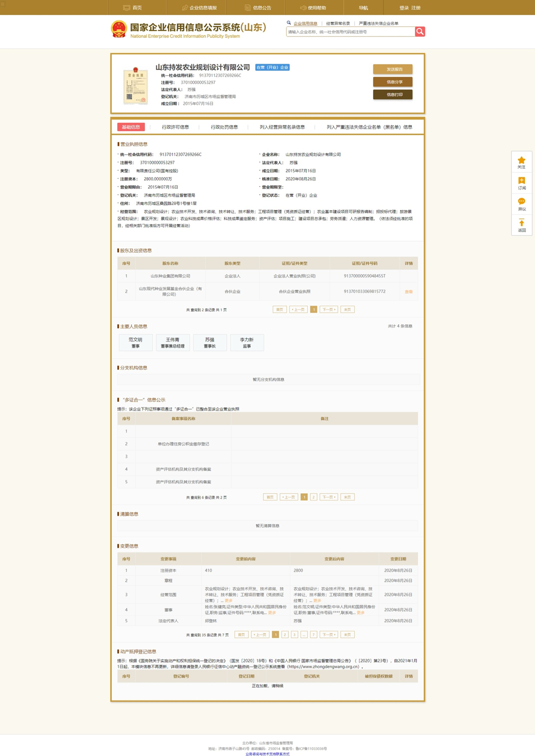Click 末页 in shareholder table pagination

click(x=347, y=309)
